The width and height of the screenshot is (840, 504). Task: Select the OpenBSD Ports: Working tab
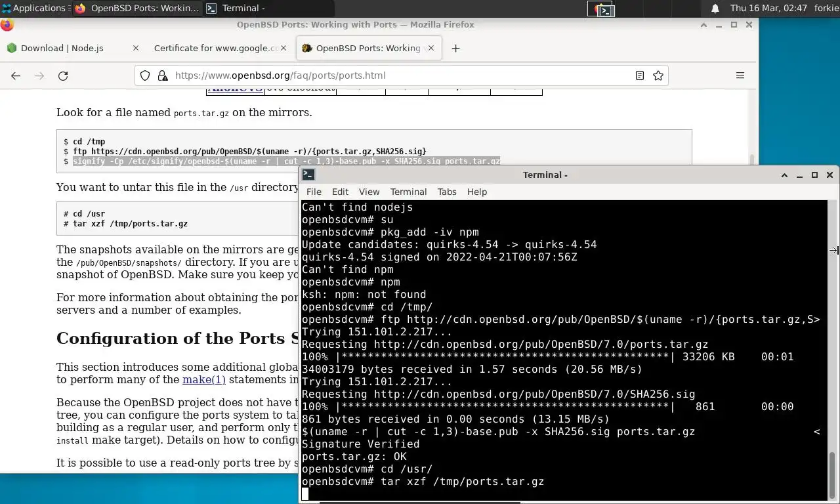(x=369, y=48)
